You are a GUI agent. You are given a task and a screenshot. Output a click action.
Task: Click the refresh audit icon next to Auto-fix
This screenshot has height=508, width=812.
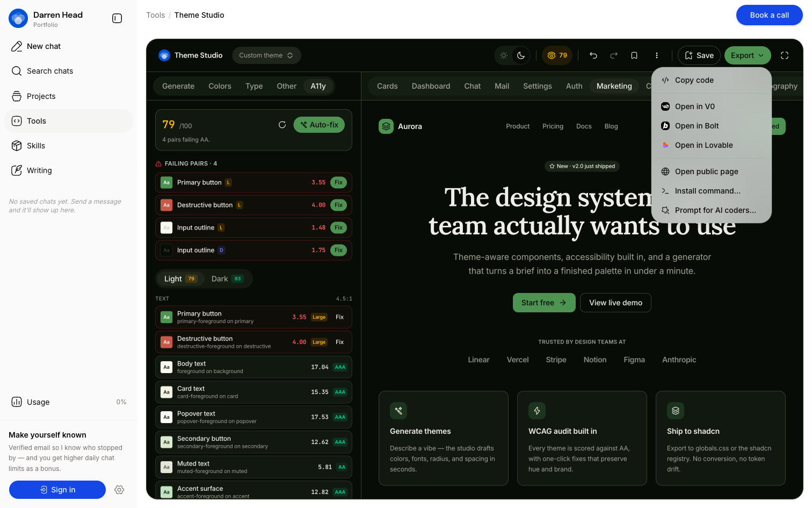pyautogui.click(x=282, y=125)
